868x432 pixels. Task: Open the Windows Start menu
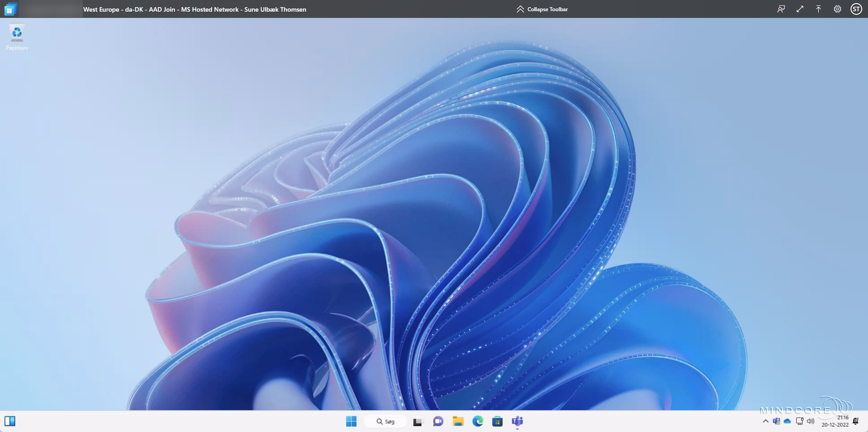(351, 421)
